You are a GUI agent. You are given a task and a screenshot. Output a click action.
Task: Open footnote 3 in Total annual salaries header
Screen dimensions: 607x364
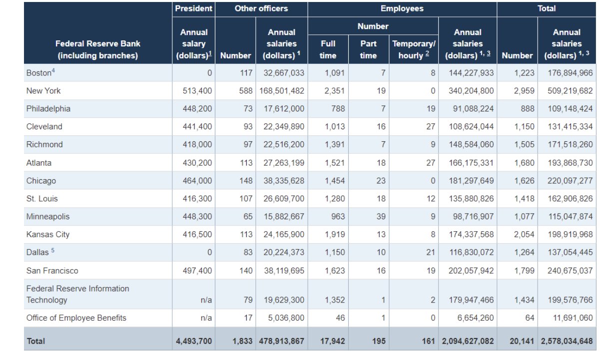(x=587, y=53)
